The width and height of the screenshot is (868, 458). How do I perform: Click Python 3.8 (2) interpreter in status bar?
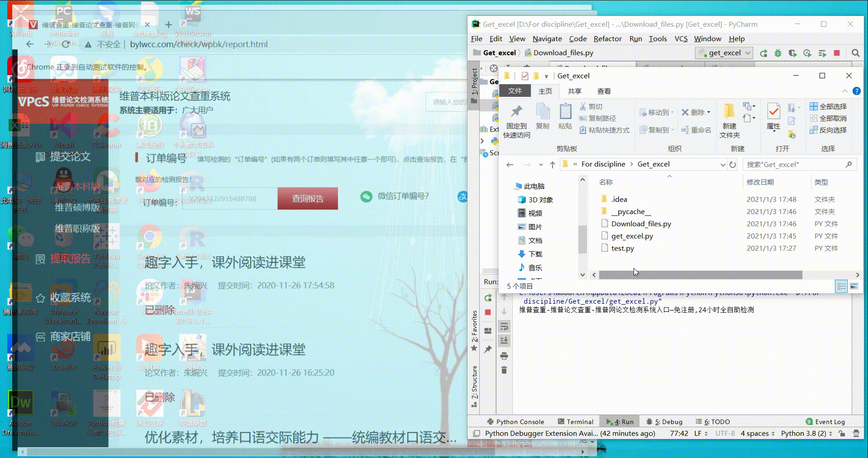point(807,433)
